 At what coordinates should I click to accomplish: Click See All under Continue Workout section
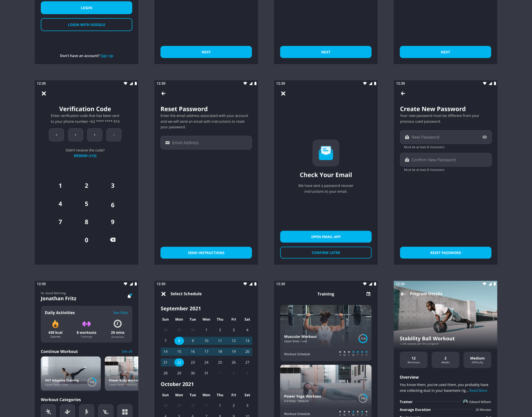tap(127, 351)
